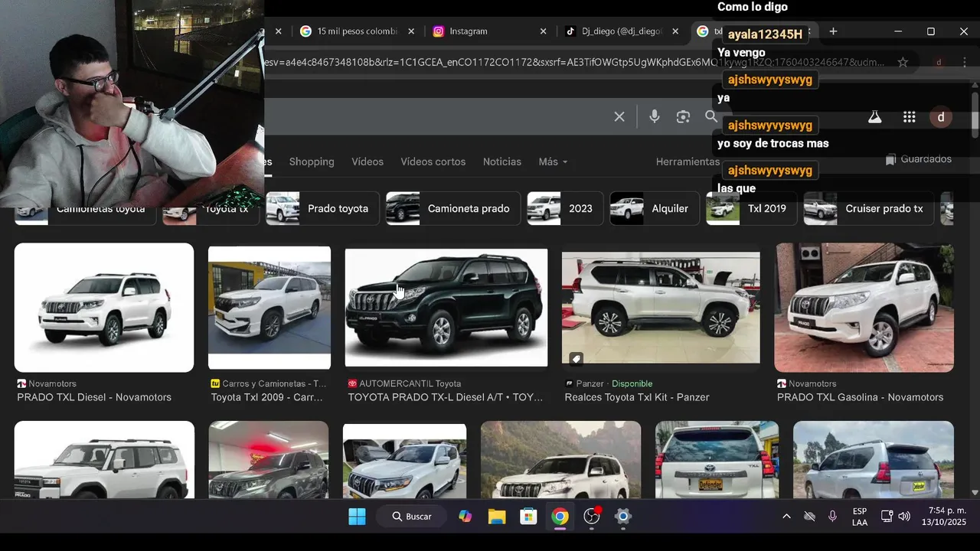980x551 pixels.
Task: Click the 'AUTOMERCANTIL Toyota' source label
Action: pos(410,383)
